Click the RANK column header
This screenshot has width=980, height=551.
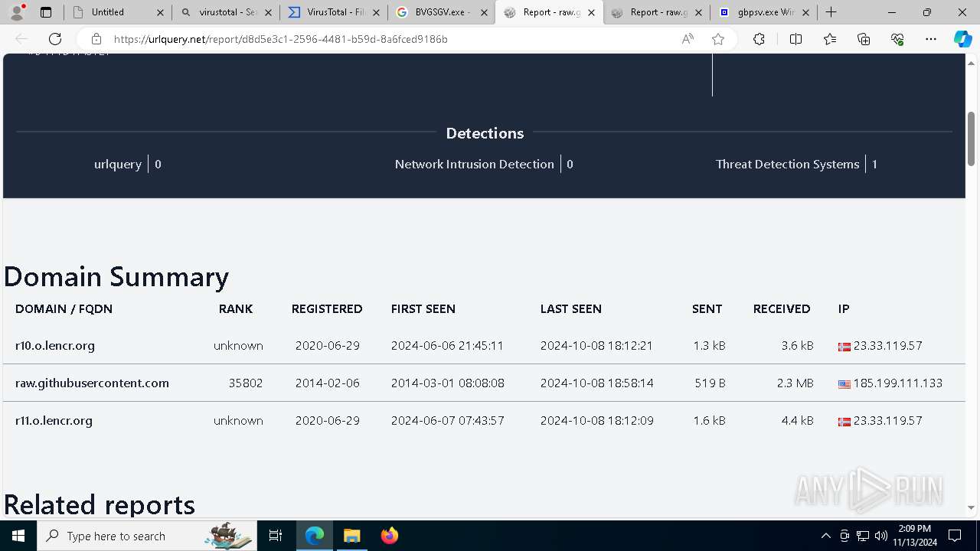pyautogui.click(x=236, y=309)
